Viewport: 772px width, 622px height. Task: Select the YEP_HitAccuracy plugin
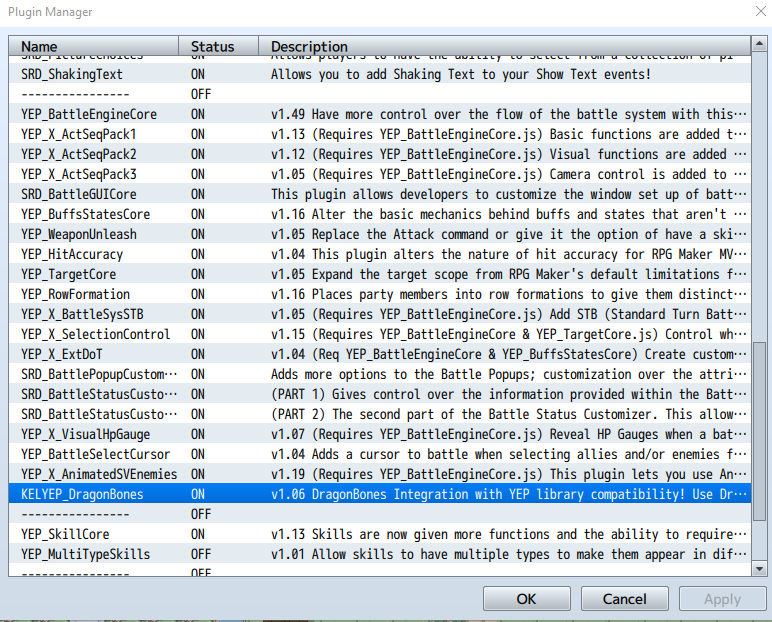click(x=380, y=254)
